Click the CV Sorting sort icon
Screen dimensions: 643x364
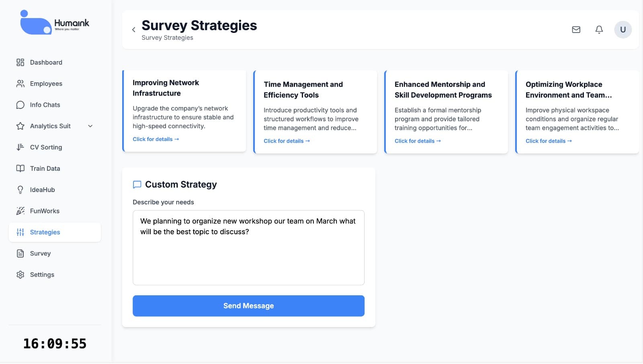[20, 147]
